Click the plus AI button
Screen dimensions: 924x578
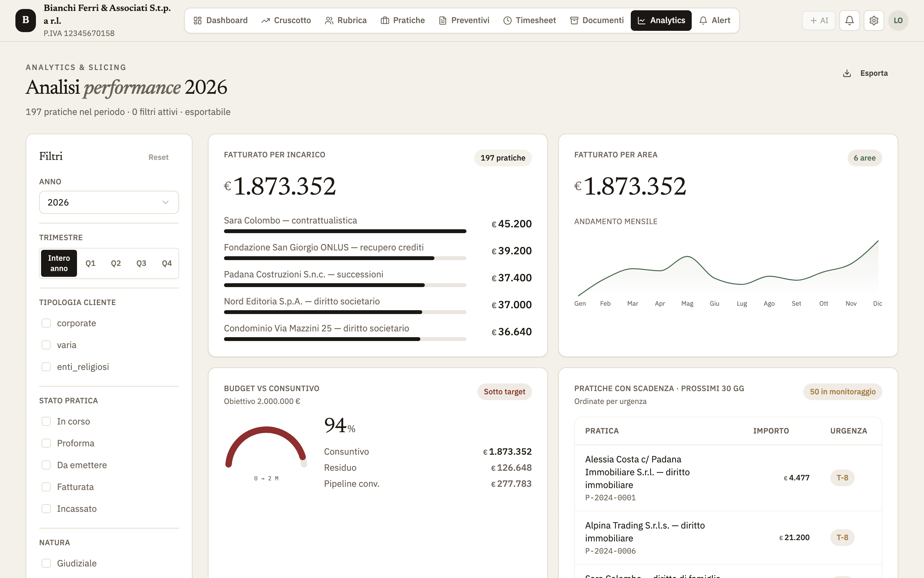coord(819,20)
